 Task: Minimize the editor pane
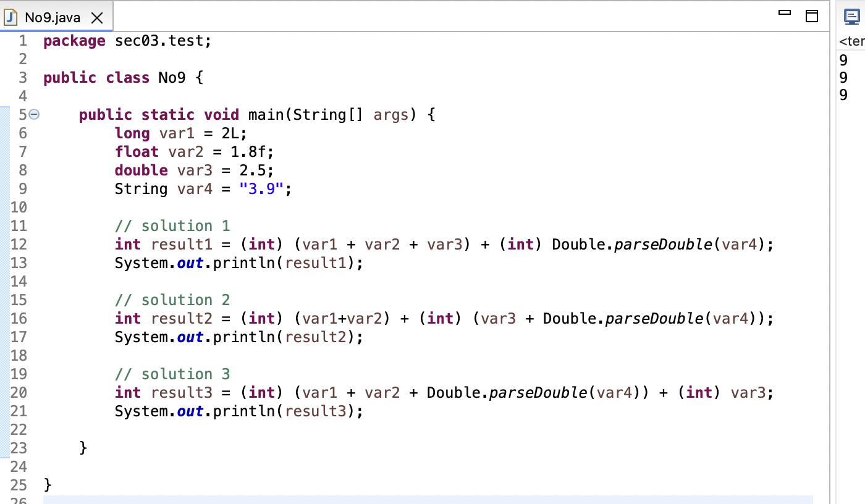click(785, 13)
